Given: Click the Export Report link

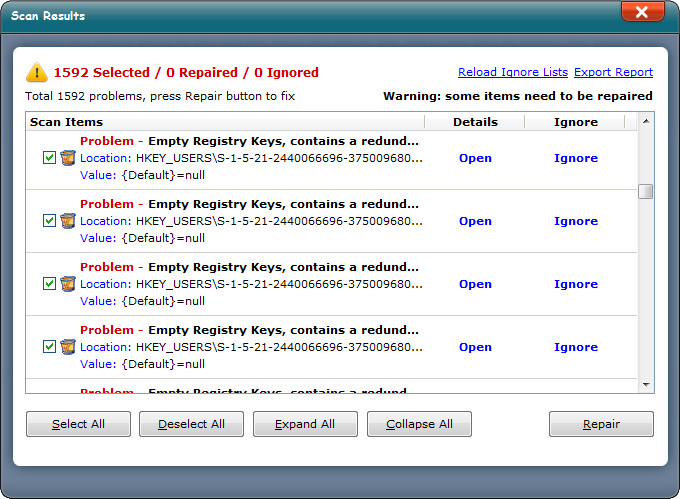Looking at the screenshot, I should (613, 72).
